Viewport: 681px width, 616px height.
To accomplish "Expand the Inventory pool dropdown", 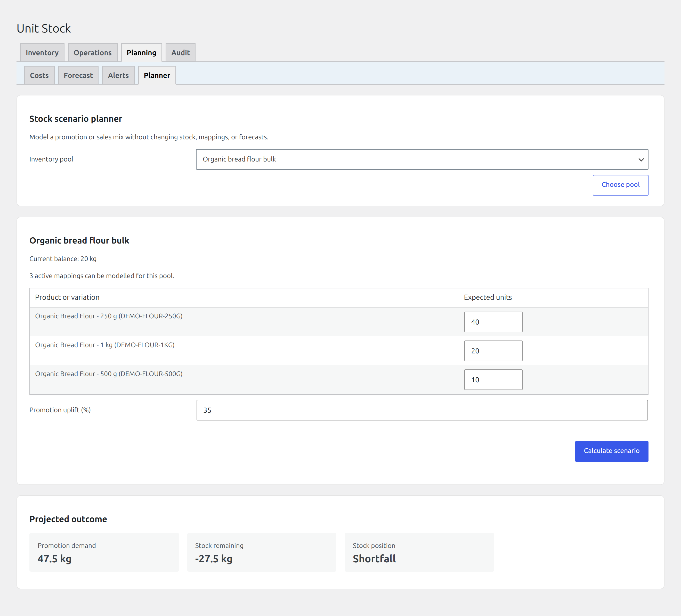I will click(422, 159).
